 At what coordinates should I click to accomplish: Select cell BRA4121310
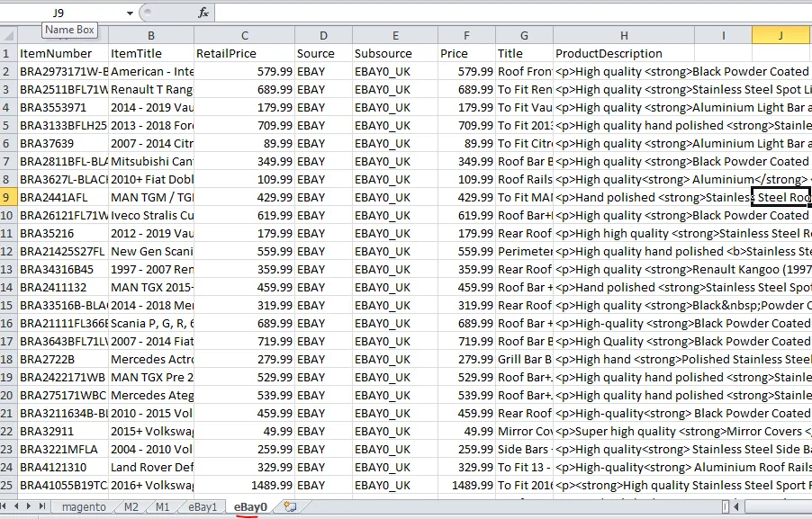click(63, 467)
